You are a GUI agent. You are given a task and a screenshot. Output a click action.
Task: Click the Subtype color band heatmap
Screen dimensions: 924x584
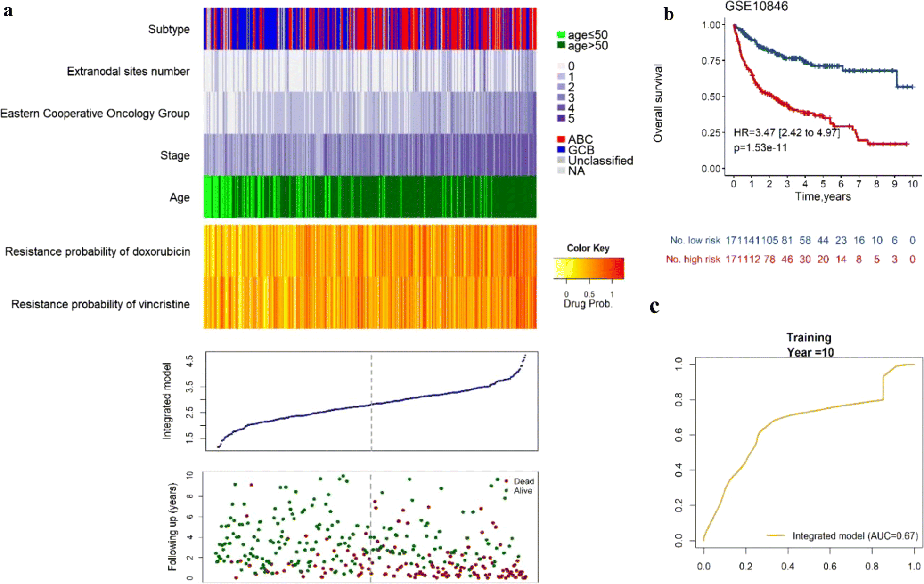click(x=370, y=29)
